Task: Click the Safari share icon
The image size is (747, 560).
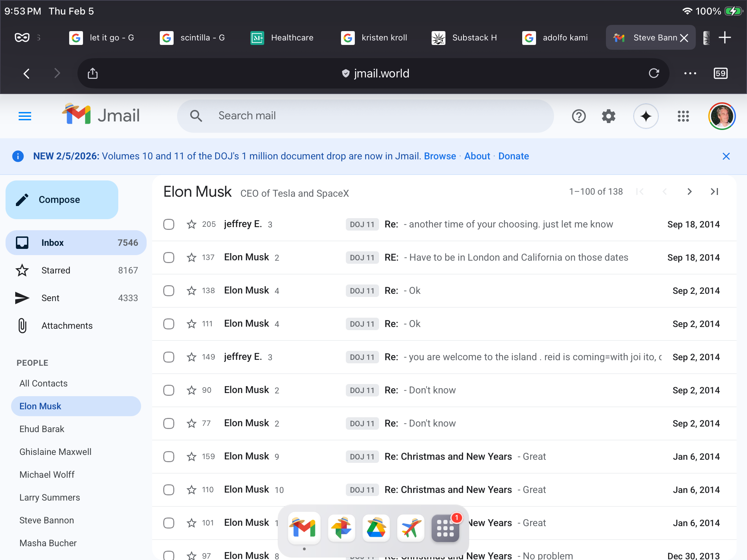Action: pyautogui.click(x=93, y=73)
